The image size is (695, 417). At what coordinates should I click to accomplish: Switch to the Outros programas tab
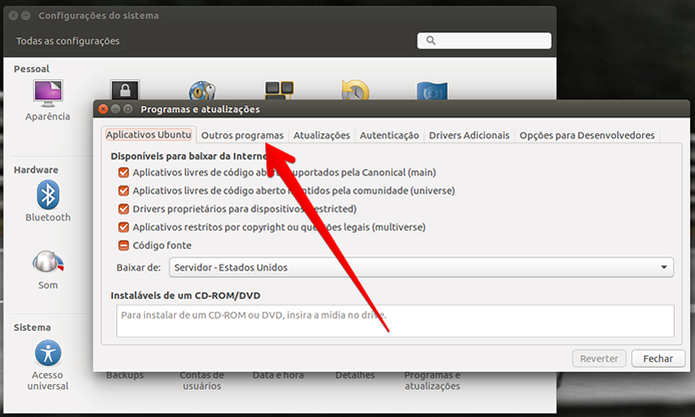point(242,135)
